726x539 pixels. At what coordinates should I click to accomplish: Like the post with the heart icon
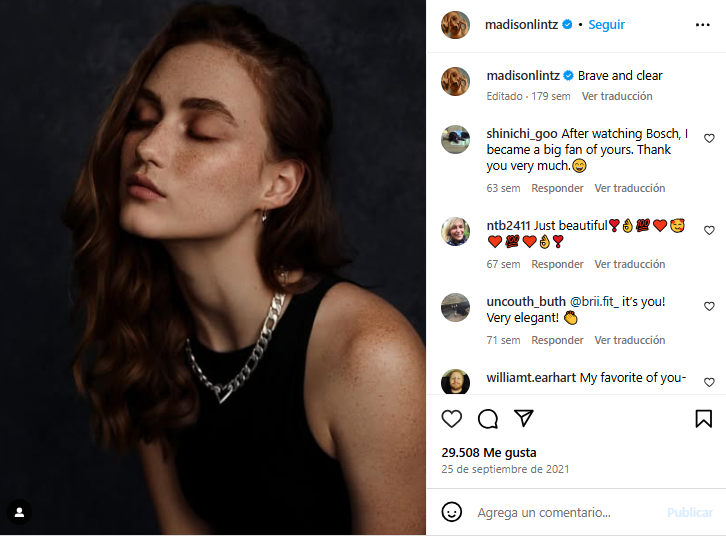point(452,419)
